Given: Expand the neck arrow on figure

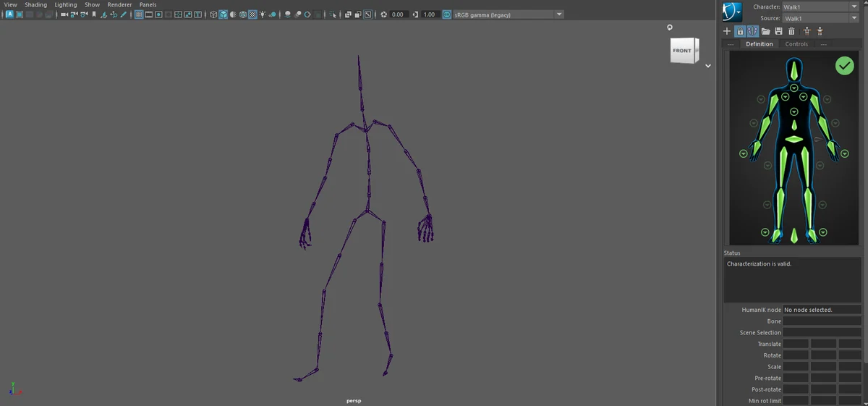Looking at the screenshot, I should click(x=794, y=88).
